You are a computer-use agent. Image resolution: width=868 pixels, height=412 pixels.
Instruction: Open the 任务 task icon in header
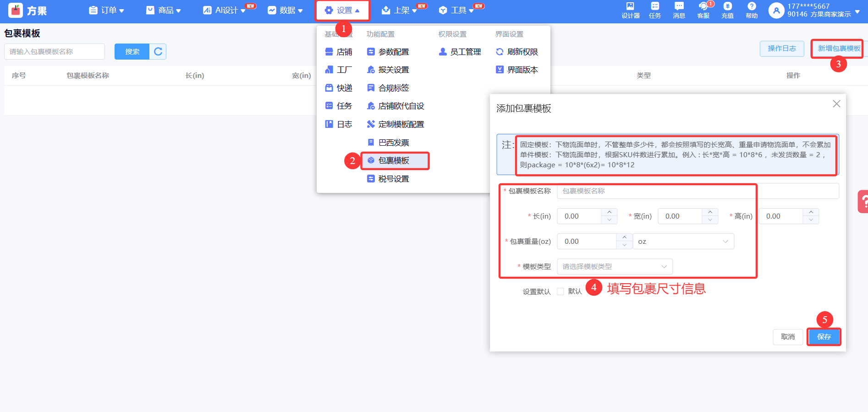point(655,10)
